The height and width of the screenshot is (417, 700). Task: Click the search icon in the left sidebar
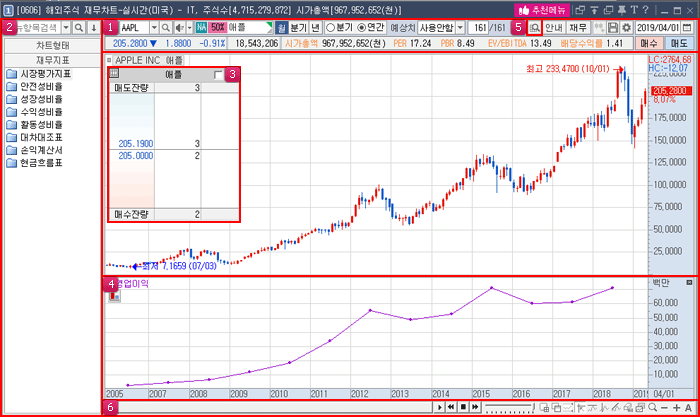pyautogui.click(x=79, y=28)
